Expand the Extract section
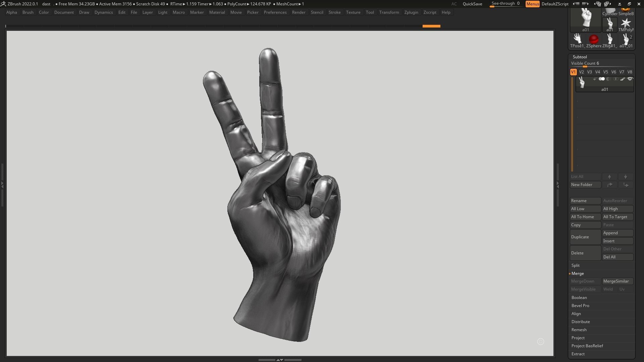The image size is (644, 362). tap(578, 354)
